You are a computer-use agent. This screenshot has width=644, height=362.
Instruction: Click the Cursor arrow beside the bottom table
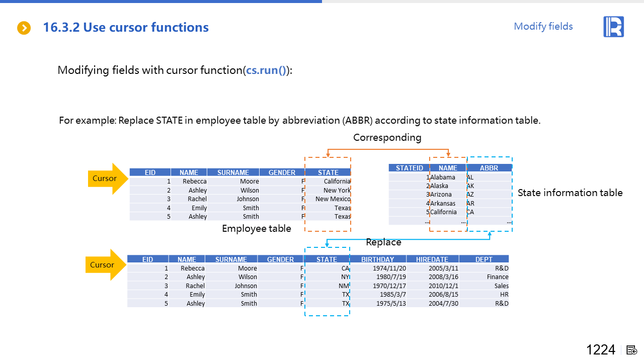pos(105,265)
